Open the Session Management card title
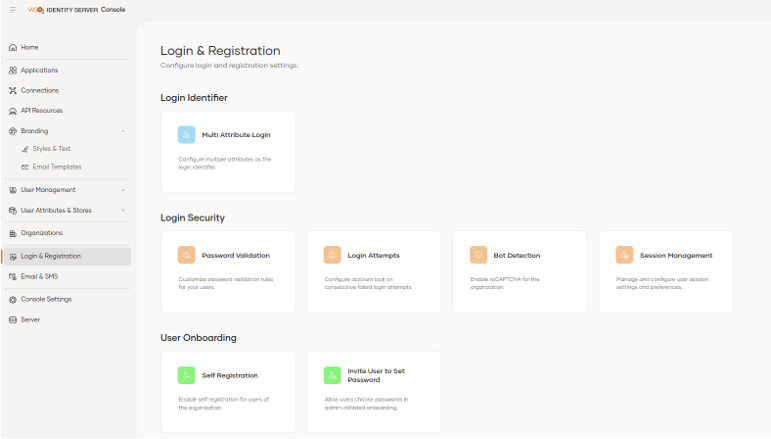Image resolution: width=771 pixels, height=439 pixels. click(x=676, y=256)
